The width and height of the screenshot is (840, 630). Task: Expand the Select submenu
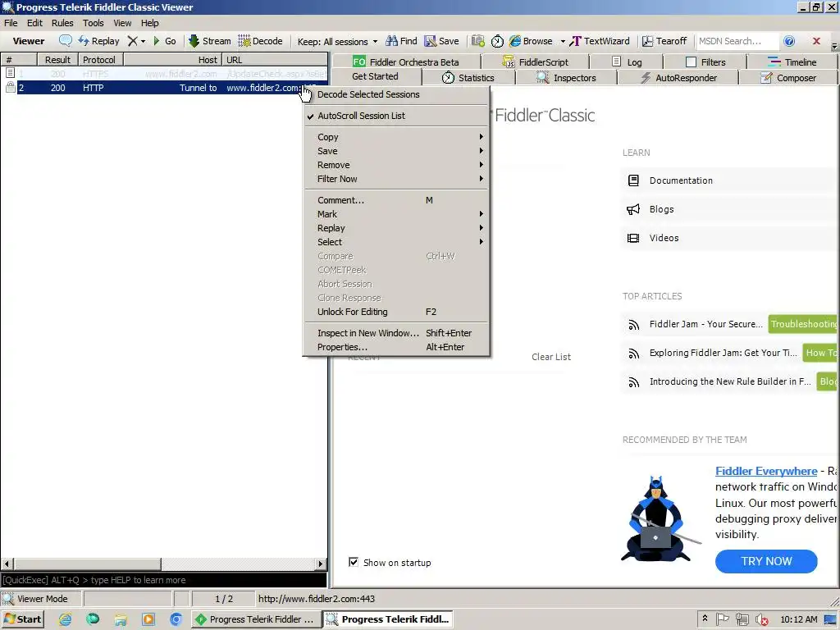tap(396, 242)
